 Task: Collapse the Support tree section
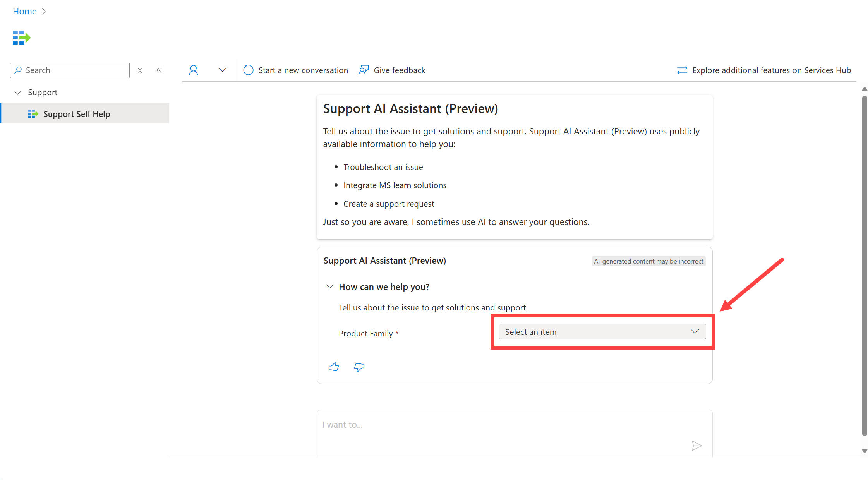[18, 93]
